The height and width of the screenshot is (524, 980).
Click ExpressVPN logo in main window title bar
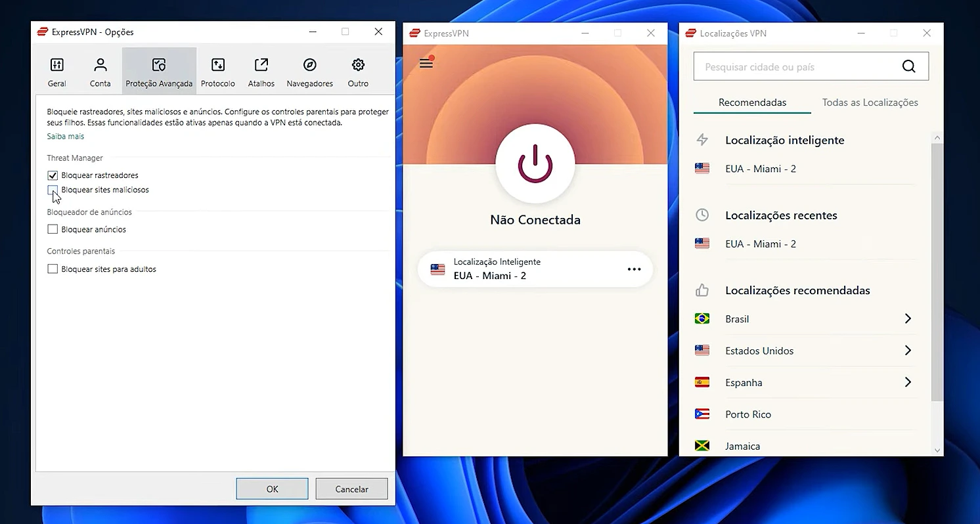click(414, 33)
